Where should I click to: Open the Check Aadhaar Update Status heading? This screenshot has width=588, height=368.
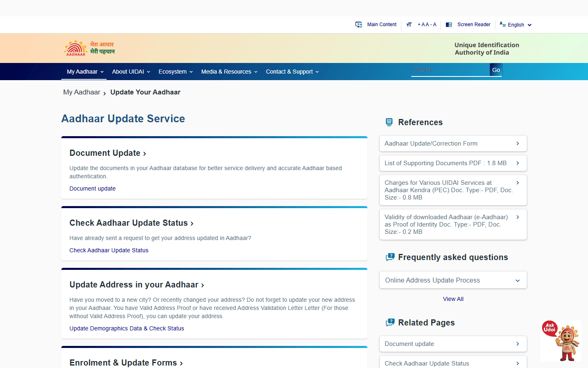[131, 223]
